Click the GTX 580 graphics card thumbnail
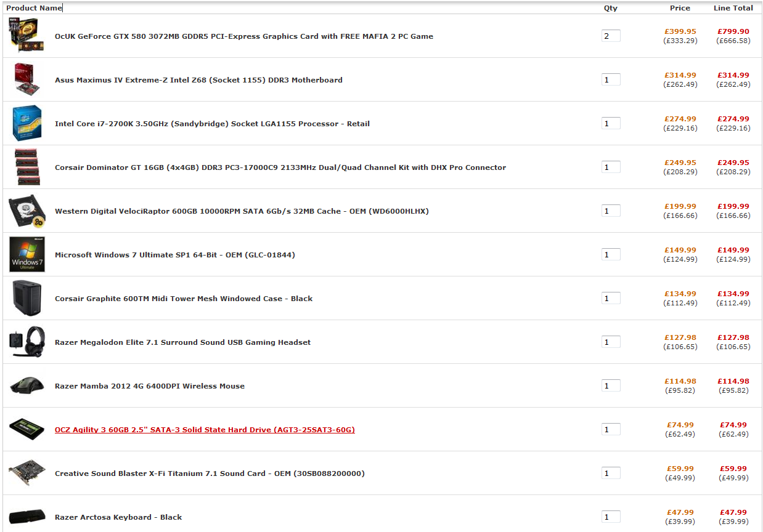763x532 pixels. click(x=27, y=35)
